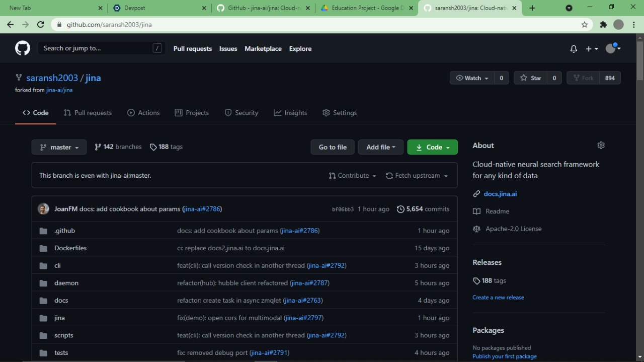
Task: Close the Devpost tab
Action: point(204,8)
